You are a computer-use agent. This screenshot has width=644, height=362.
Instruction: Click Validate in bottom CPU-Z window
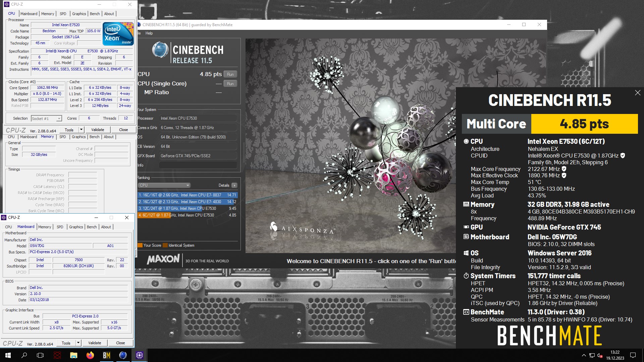point(95,343)
